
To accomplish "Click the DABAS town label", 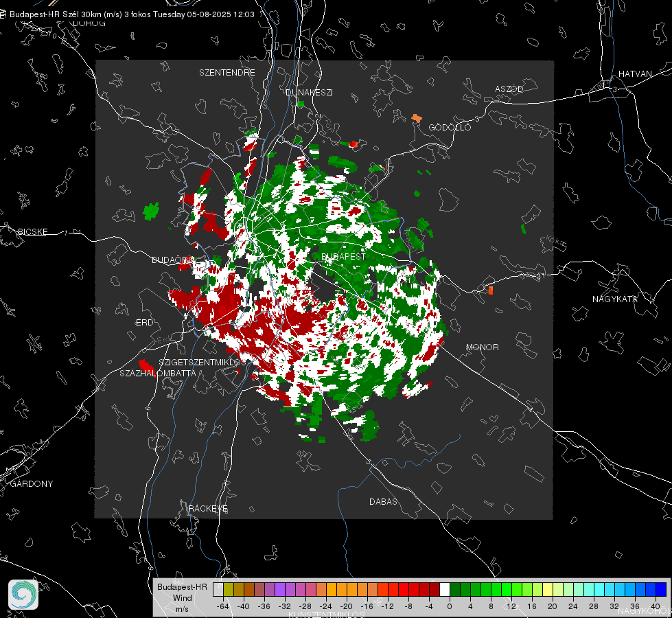I will point(383,501).
